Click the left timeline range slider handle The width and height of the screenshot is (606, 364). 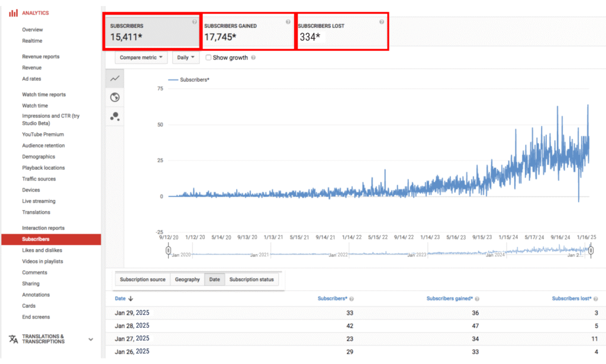tap(168, 251)
